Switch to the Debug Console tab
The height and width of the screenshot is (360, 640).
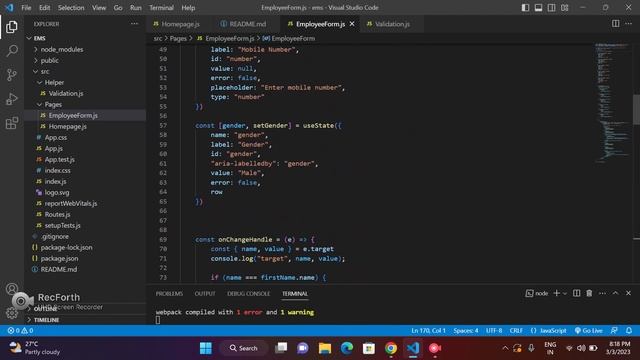pyautogui.click(x=249, y=293)
